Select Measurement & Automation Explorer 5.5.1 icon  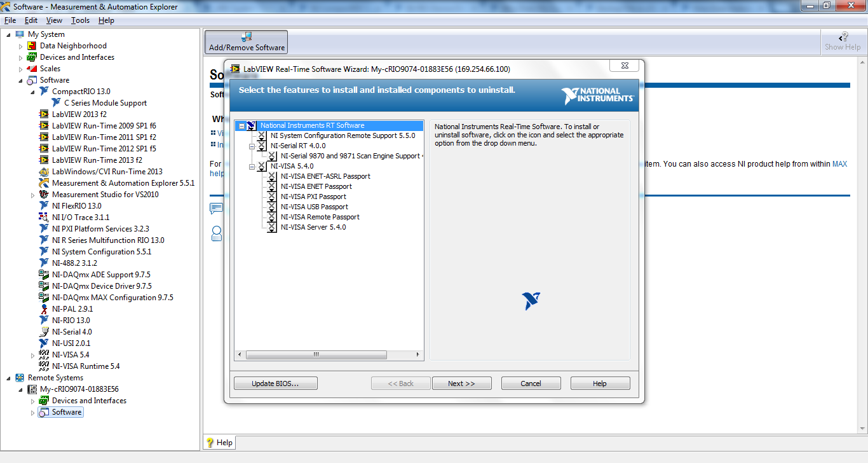point(44,183)
